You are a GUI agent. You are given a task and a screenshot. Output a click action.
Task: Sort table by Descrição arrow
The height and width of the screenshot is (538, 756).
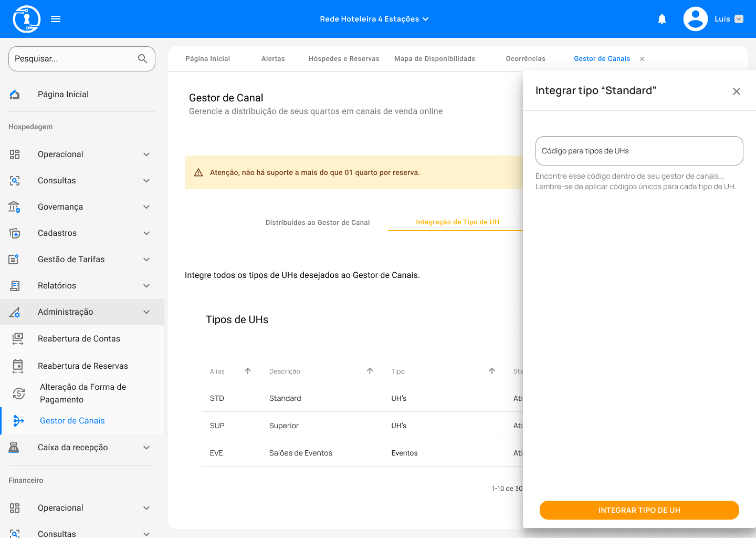(x=370, y=371)
